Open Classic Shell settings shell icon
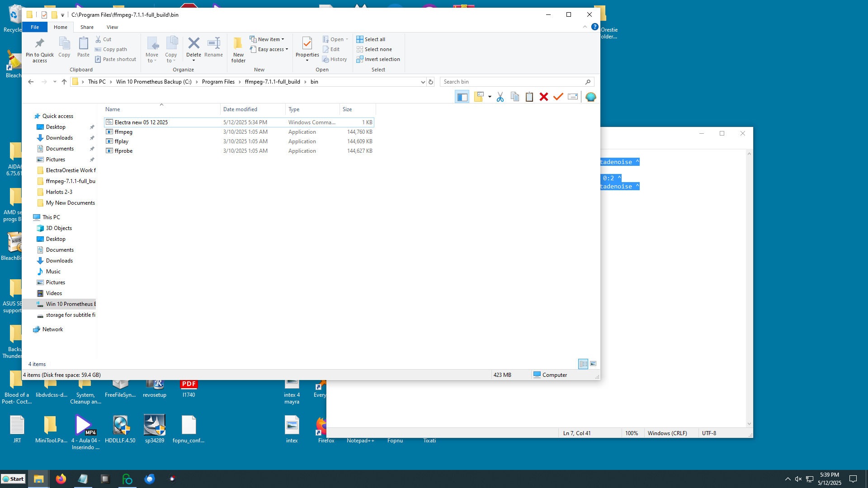868x488 pixels. (x=590, y=97)
